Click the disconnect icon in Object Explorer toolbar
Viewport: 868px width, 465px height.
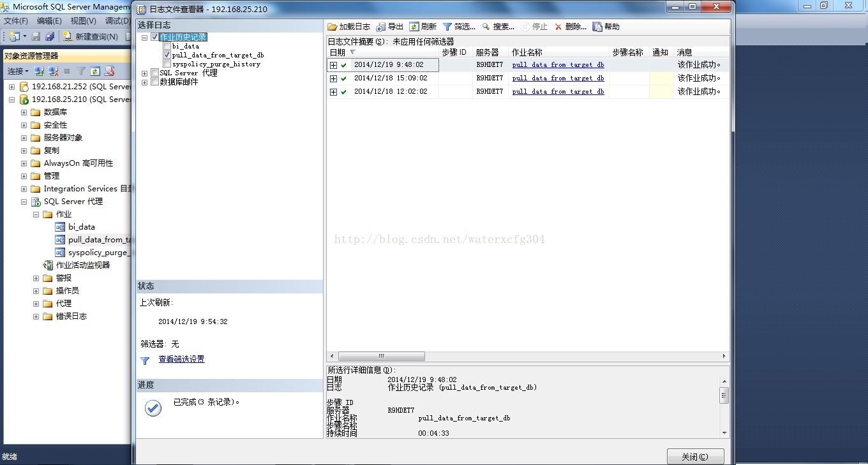coord(53,71)
